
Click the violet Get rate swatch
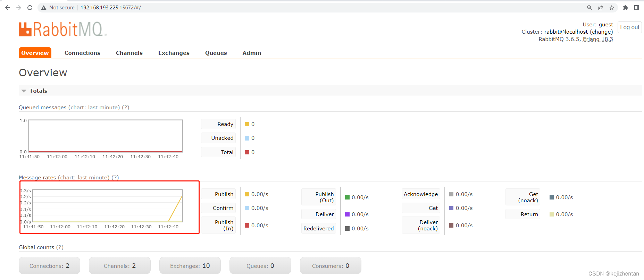(451, 208)
